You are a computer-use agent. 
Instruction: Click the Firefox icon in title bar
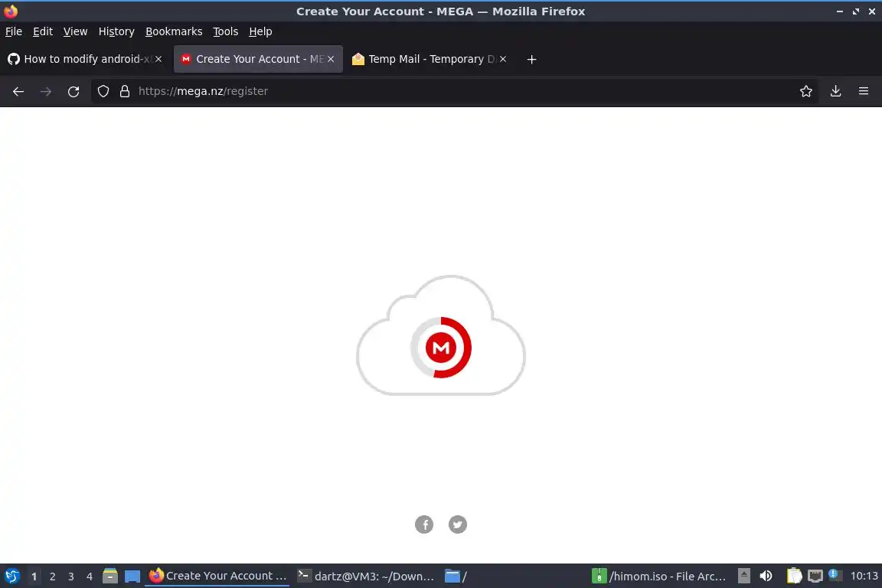11,11
